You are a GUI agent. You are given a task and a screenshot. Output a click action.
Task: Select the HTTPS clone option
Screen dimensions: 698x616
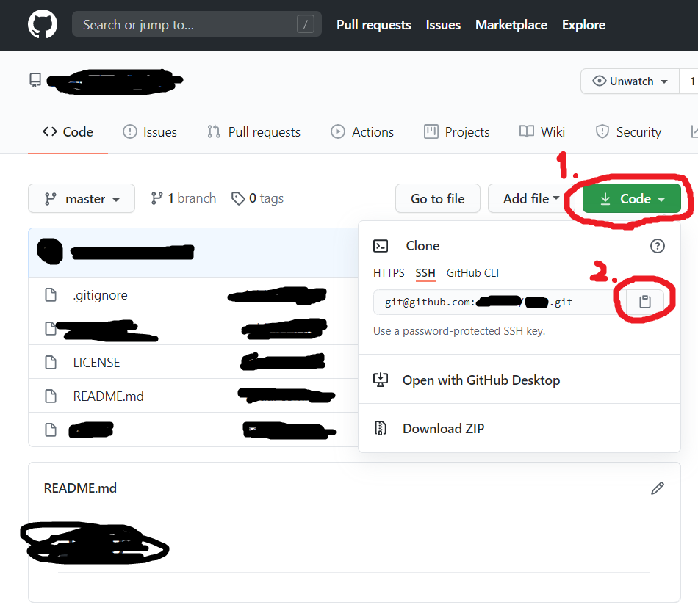click(389, 273)
